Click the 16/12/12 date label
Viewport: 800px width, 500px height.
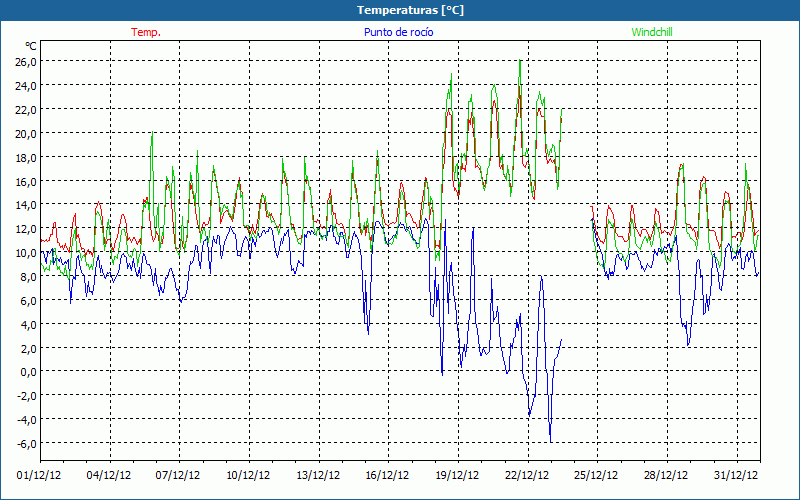pyautogui.click(x=387, y=475)
